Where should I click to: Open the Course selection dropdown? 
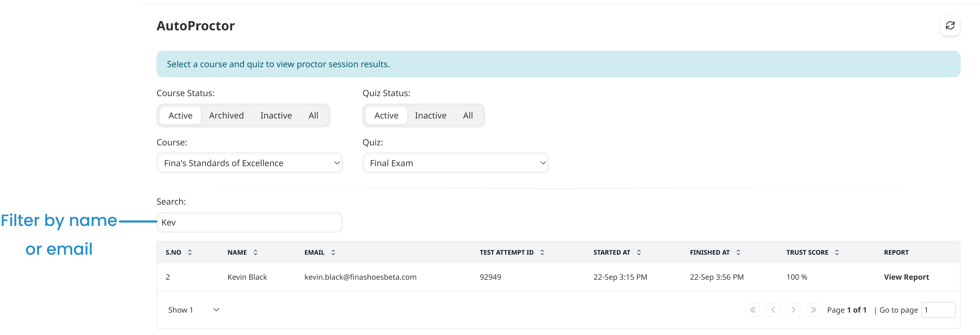tap(249, 163)
